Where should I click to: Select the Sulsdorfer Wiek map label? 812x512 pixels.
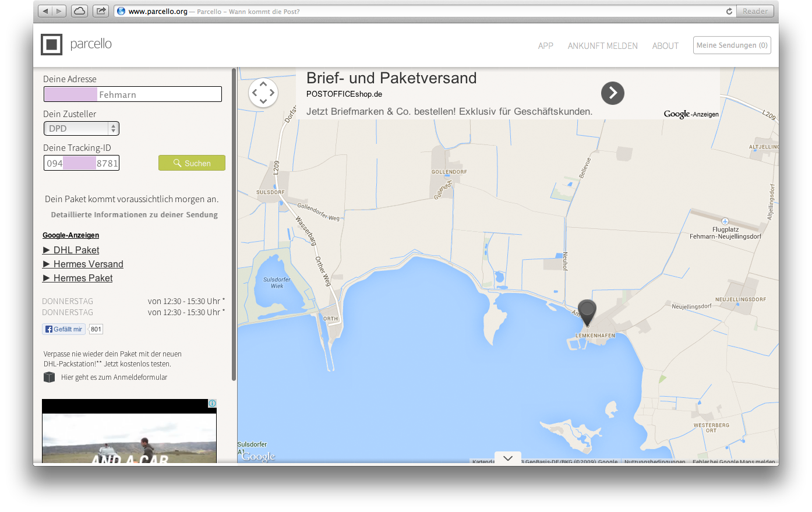coord(277,283)
